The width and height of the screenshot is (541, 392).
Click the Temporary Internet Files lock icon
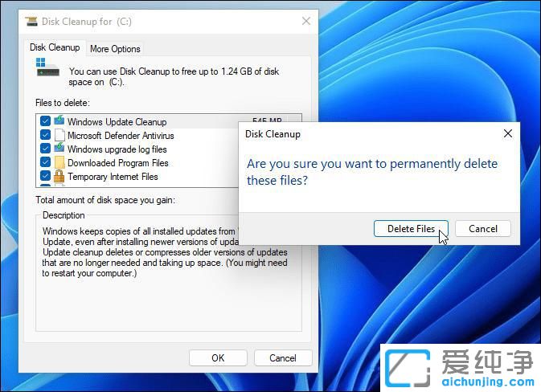(x=59, y=176)
